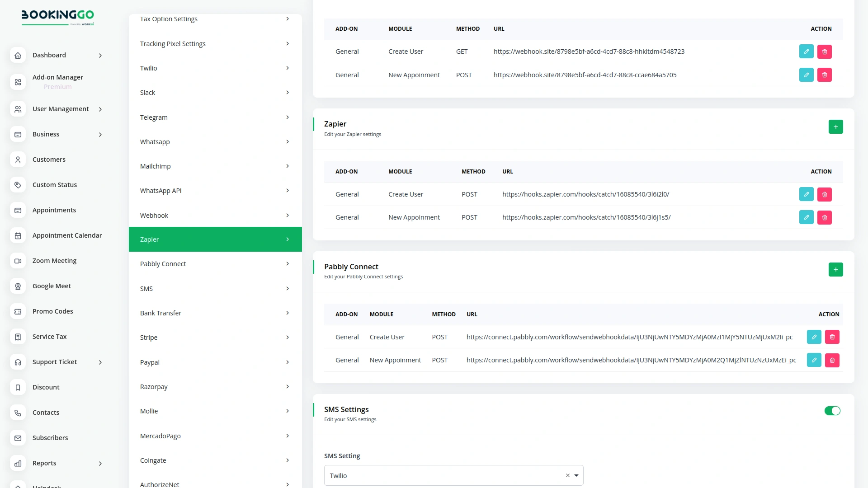Add a new Zapier webhook
This screenshot has height=488, width=868.
click(836, 127)
